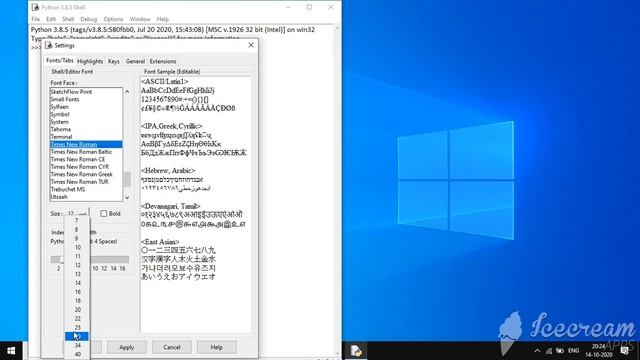Image resolution: width=640 pixels, height=360 pixels.
Task: Click the Settings dialog title icon
Action: (49, 45)
